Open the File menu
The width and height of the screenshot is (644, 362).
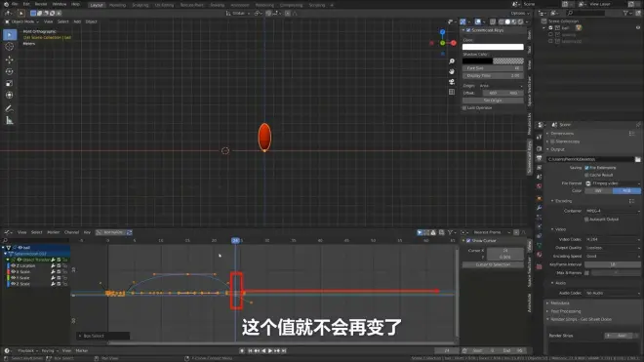pyautogui.click(x=15, y=4)
